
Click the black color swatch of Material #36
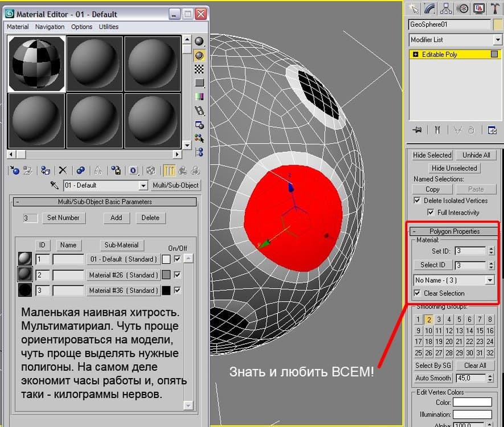(166, 290)
